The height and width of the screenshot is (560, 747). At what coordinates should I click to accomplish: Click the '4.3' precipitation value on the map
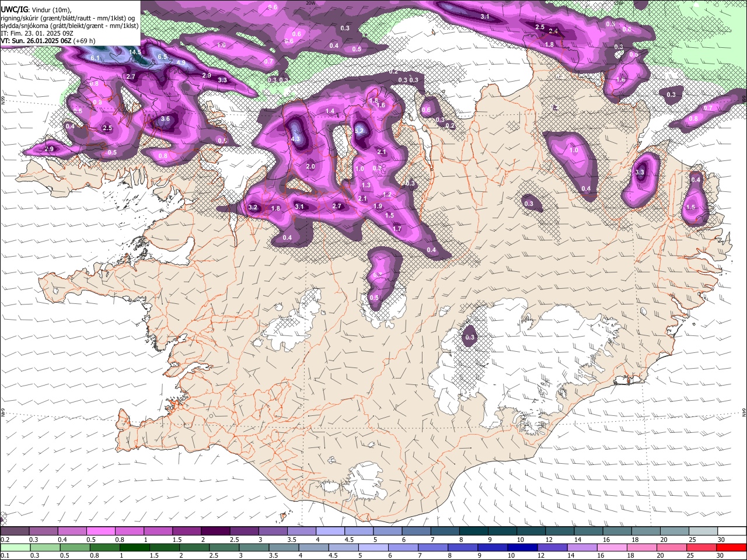point(295,139)
